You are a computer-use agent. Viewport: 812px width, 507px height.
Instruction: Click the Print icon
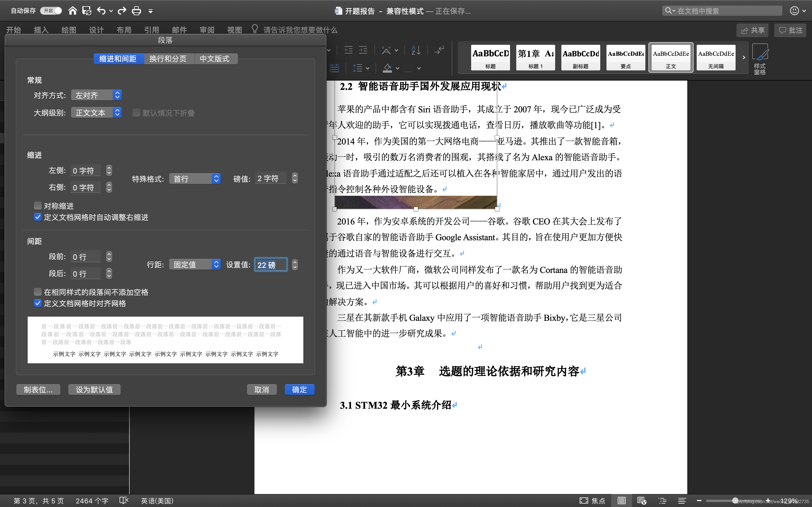136,11
